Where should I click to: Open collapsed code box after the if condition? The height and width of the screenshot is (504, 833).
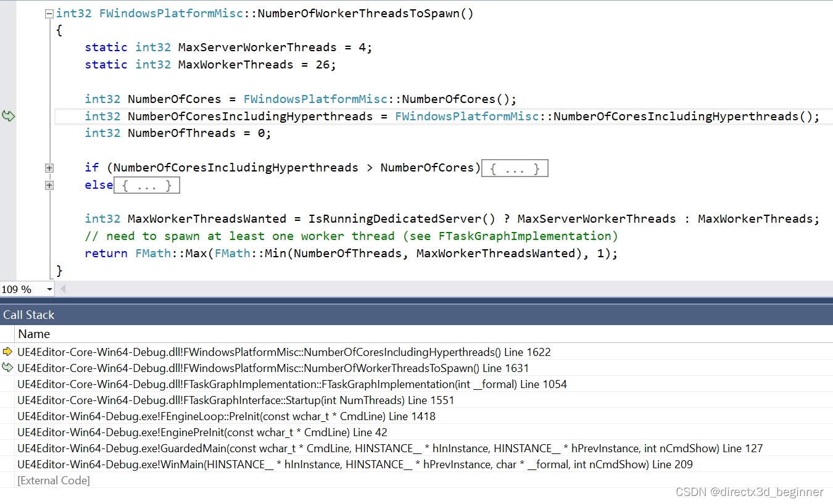point(515,168)
